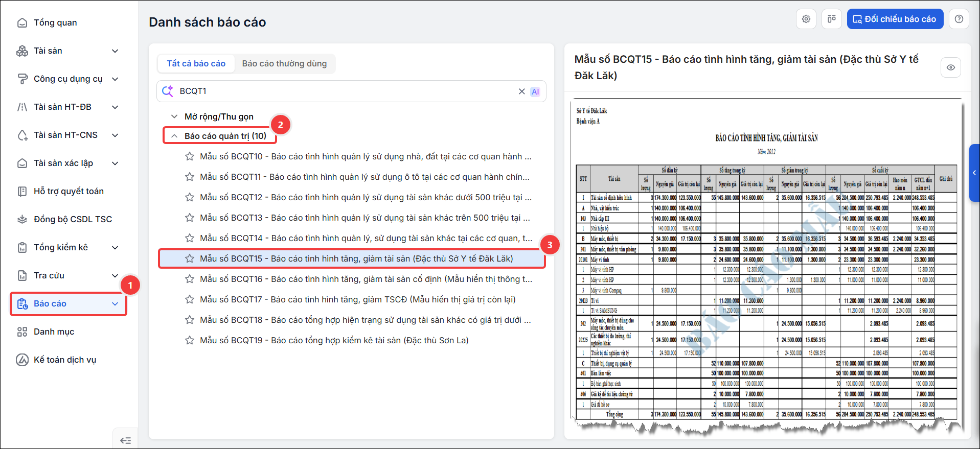This screenshot has height=449, width=980.
Task: Click the Tài sản sidebar icon
Action: [22, 51]
